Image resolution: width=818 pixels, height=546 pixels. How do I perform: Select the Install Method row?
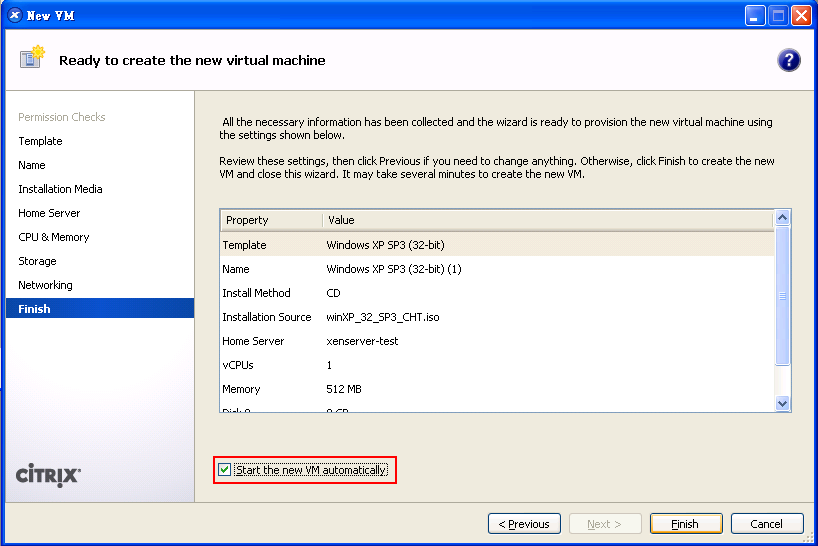[x=497, y=293]
